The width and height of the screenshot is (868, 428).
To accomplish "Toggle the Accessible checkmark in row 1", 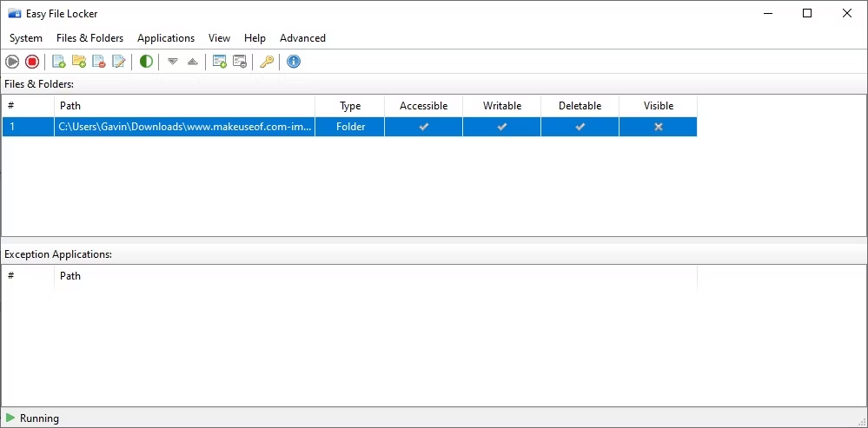I will coord(423,127).
